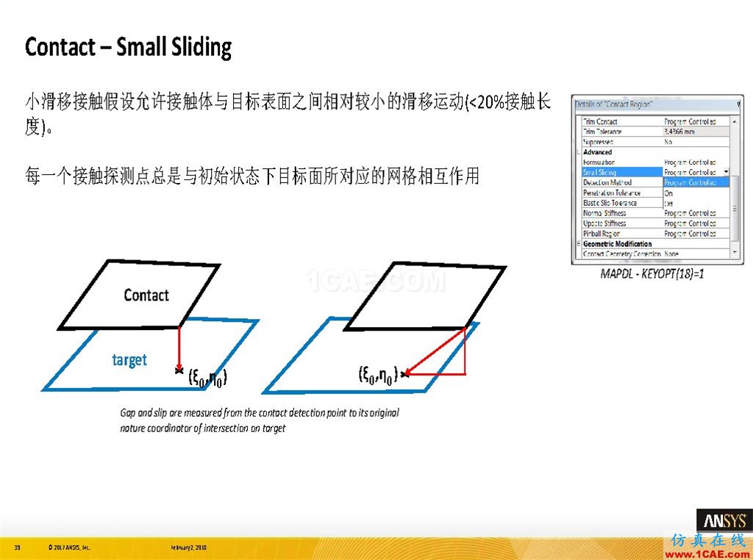Select the Trim Contact property row
The width and height of the screenshot is (753, 560).
655,121
